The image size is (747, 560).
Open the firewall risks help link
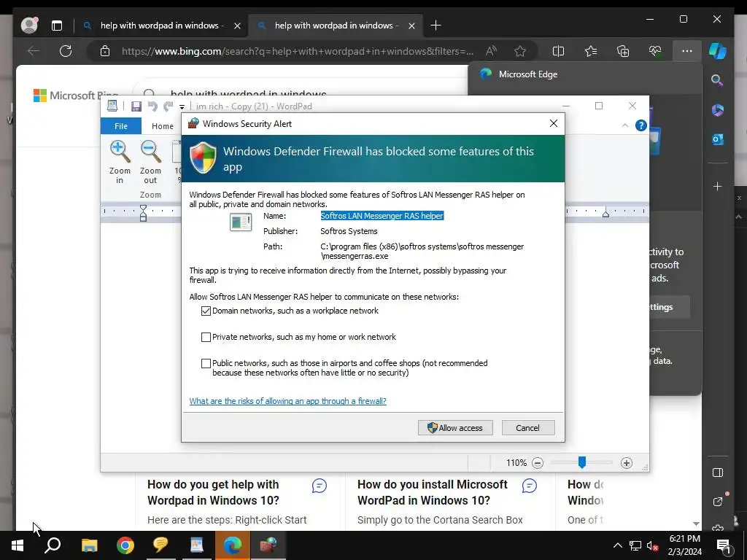point(287,401)
